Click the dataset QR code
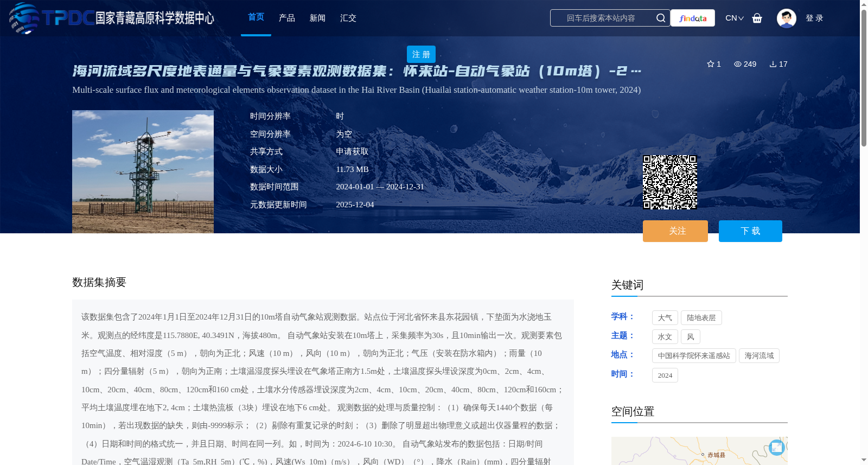The width and height of the screenshot is (868, 465). pyautogui.click(x=670, y=182)
